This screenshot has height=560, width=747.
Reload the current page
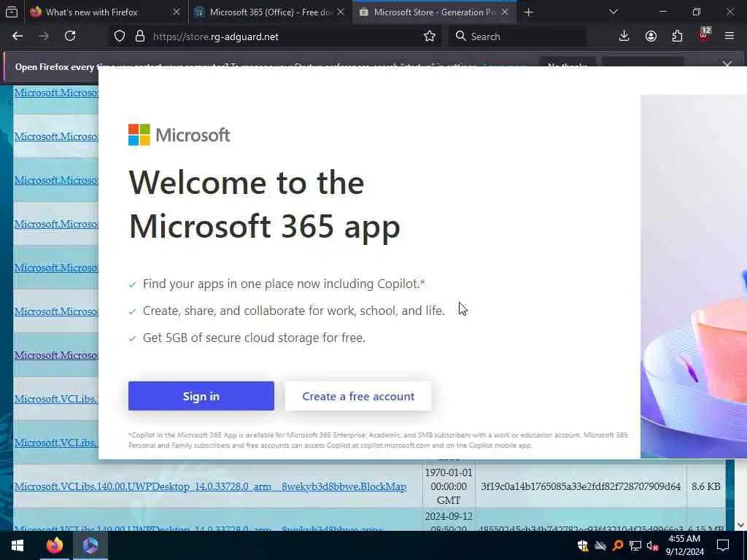(x=70, y=36)
